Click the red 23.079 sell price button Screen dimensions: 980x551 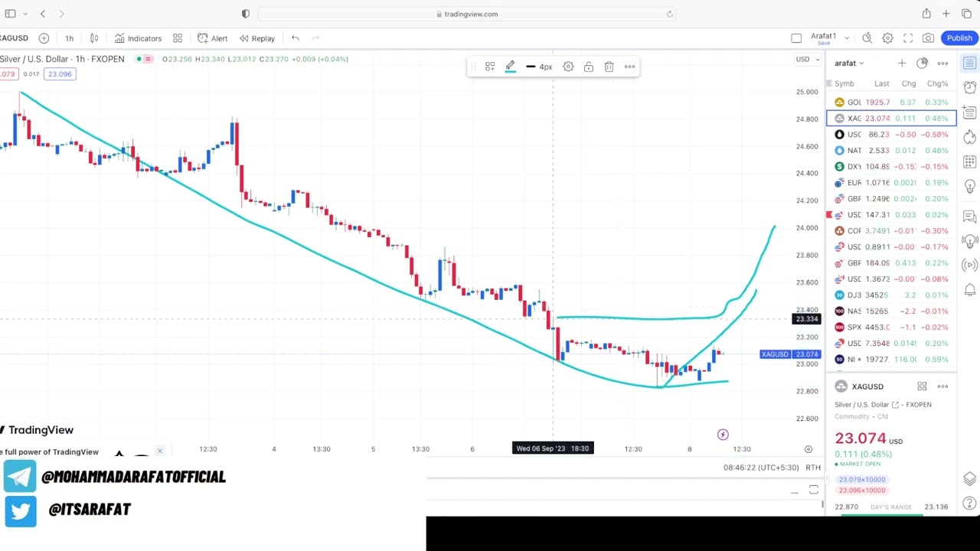8,74
